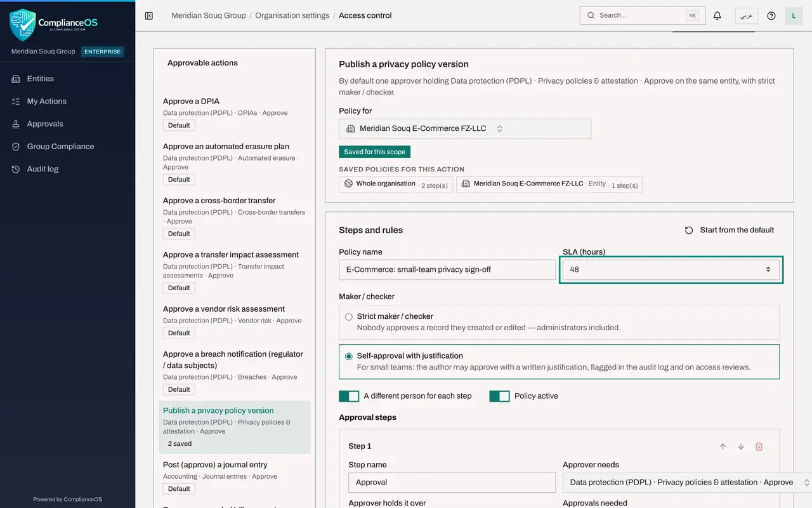Image resolution: width=812 pixels, height=508 pixels.
Task: Click Organisation settings breadcrumb
Action: pyautogui.click(x=292, y=15)
